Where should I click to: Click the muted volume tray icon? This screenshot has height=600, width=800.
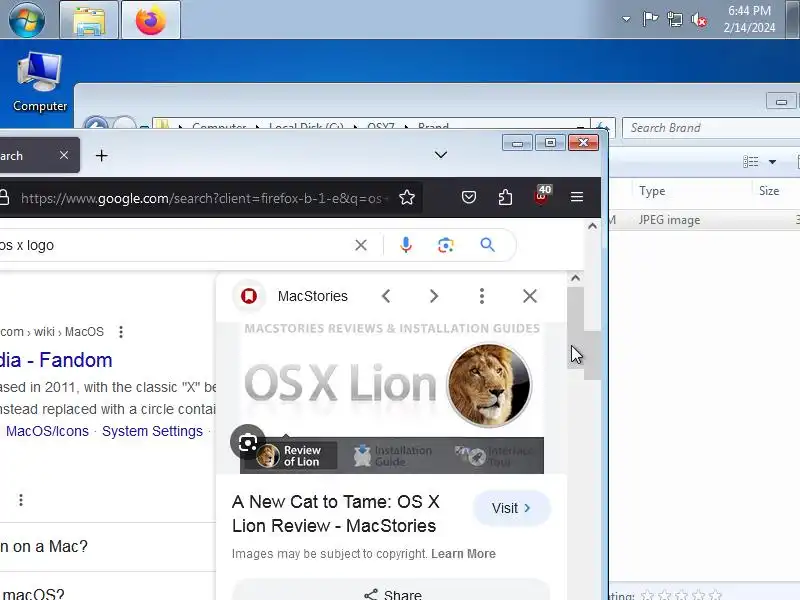coord(699,20)
